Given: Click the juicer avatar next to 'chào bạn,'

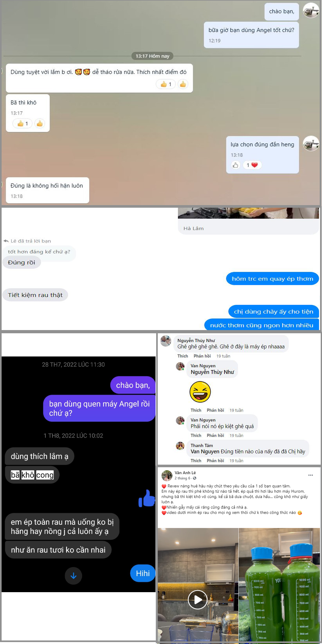Looking at the screenshot, I should [311, 10].
